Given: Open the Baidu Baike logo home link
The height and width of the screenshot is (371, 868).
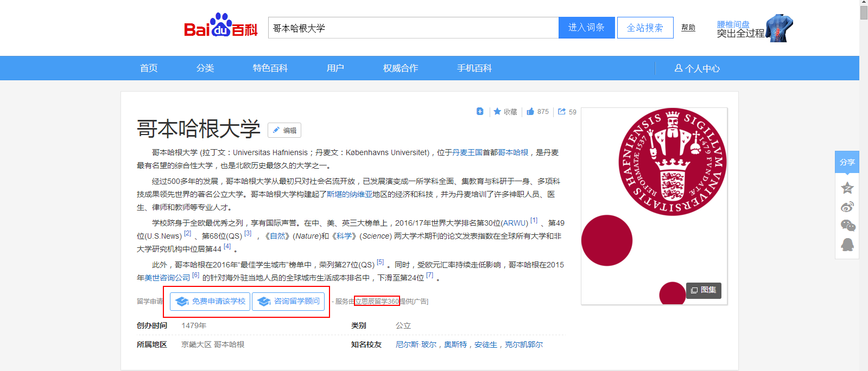Looking at the screenshot, I should [220, 25].
